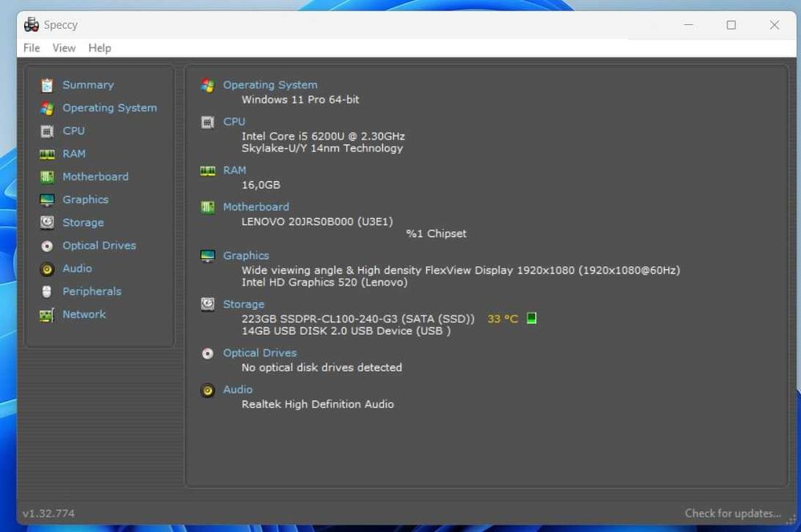Screen dimensions: 801x532
Task: Open the View menu
Action: 64,48
